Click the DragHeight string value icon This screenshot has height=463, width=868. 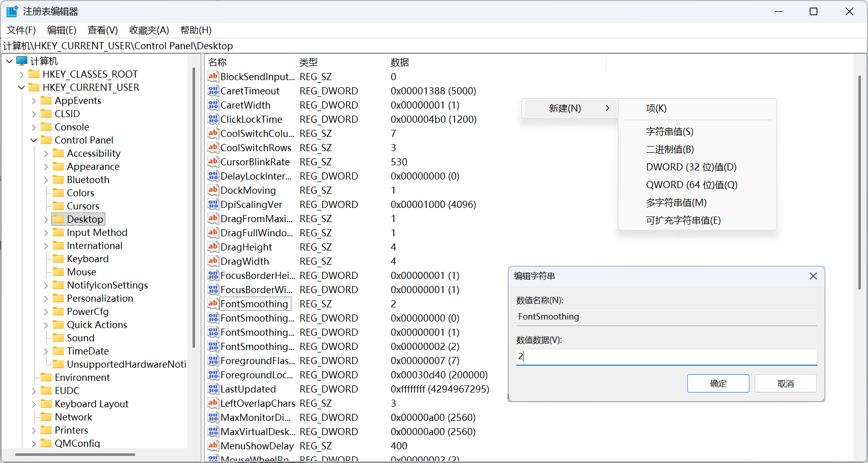(213, 247)
